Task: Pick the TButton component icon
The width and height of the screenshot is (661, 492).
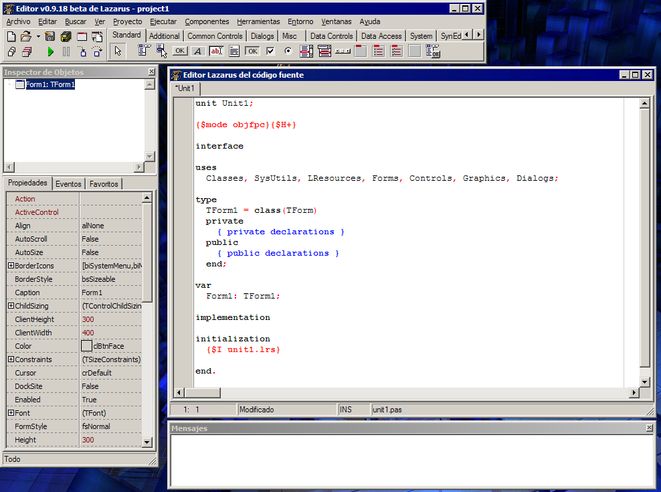Action: point(180,51)
